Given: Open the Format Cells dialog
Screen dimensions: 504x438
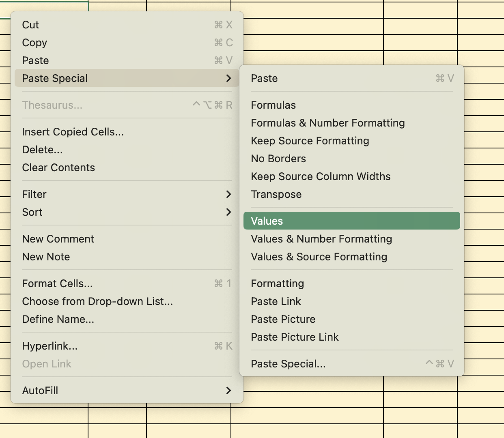Looking at the screenshot, I should point(57,283).
